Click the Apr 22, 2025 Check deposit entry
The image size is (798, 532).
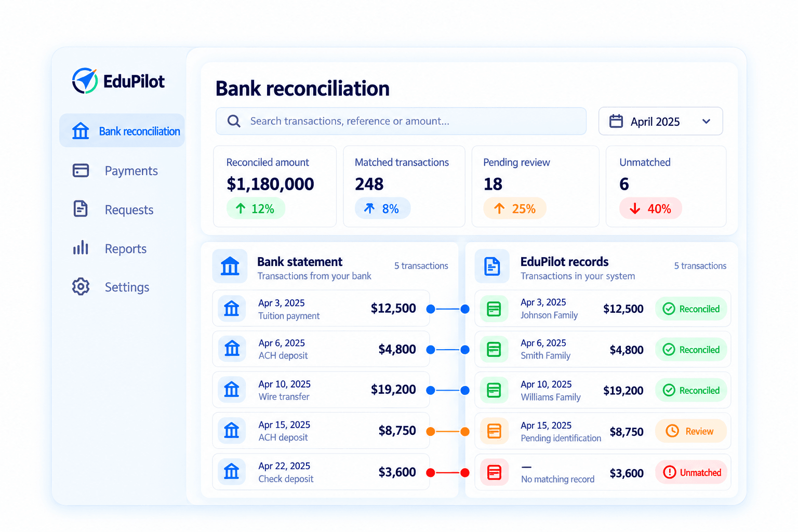pos(321,472)
